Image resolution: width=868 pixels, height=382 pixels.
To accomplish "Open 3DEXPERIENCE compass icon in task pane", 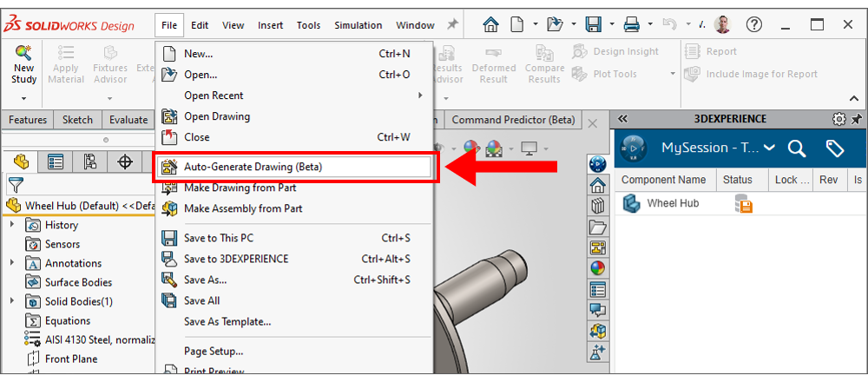I will [598, 163].
